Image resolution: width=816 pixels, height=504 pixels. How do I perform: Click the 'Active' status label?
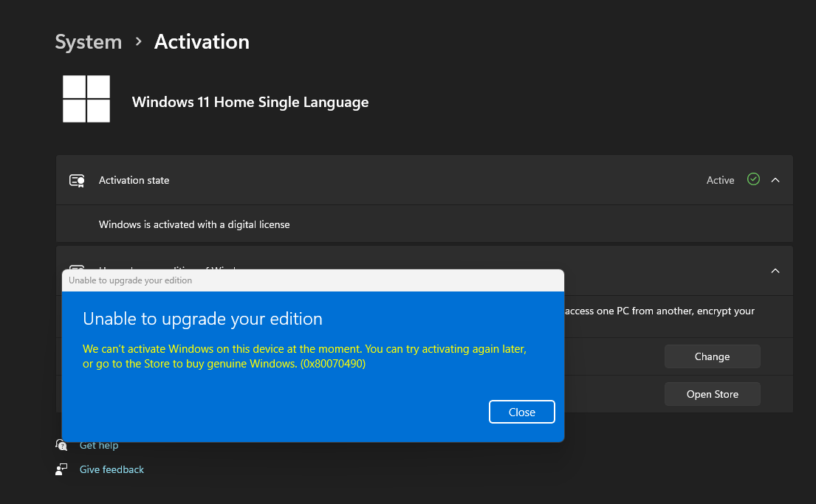click(720, 180)
